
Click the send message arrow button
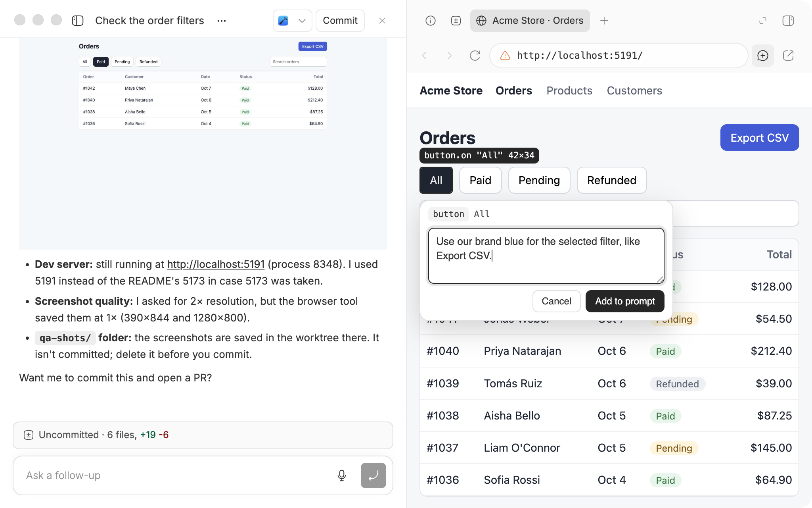(373, 475)
